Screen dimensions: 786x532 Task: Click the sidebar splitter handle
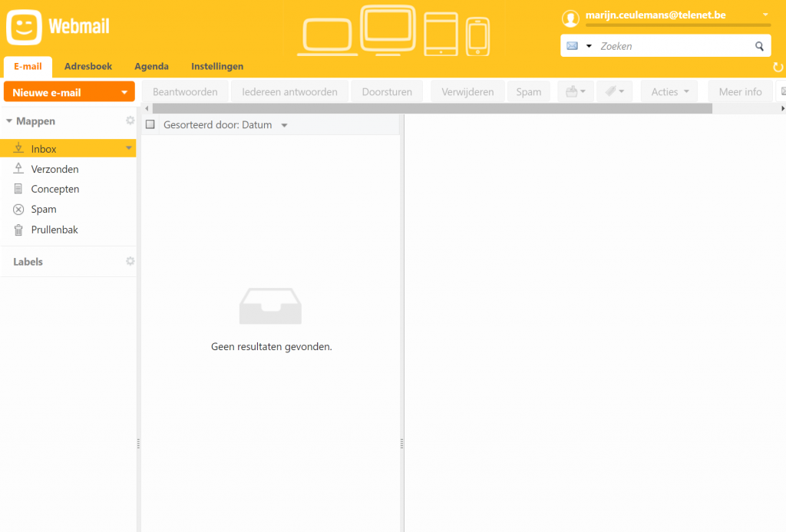pos(138,443)
